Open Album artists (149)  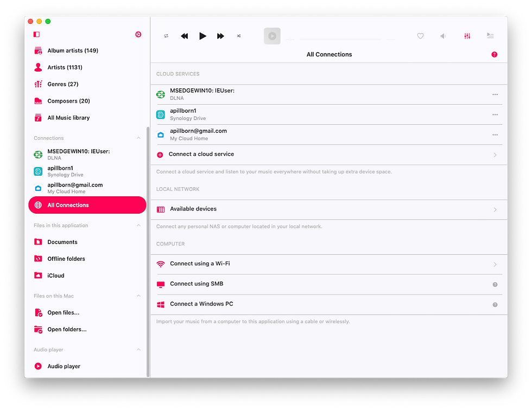pos(87,50)
